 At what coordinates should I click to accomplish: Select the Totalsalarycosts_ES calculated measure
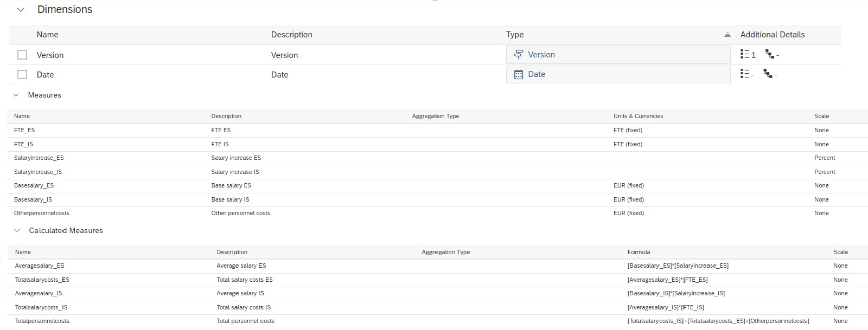42,280
